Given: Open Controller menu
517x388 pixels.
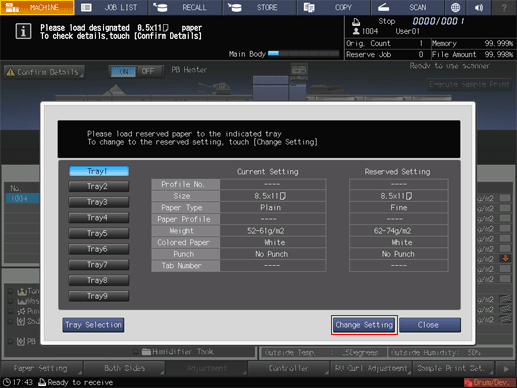Looking at the screenshot, I should 289,368.
